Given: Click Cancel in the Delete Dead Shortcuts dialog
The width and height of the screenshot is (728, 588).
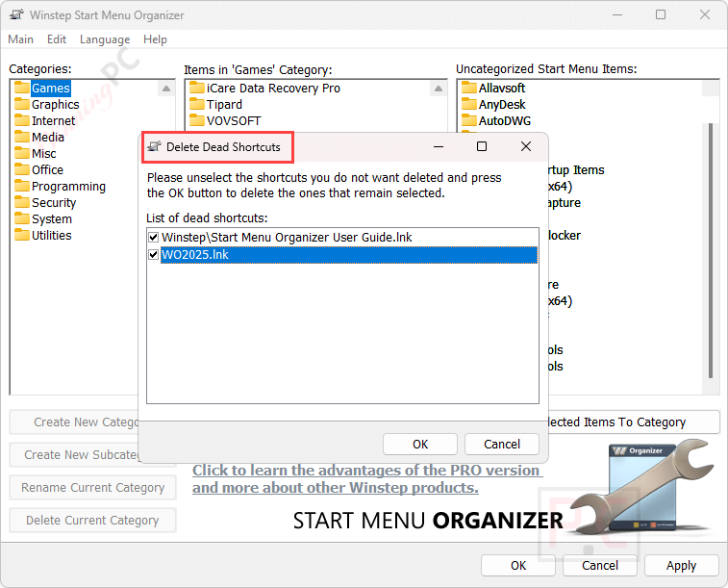Looking at the screenshot, I should [x=502, y=445].
